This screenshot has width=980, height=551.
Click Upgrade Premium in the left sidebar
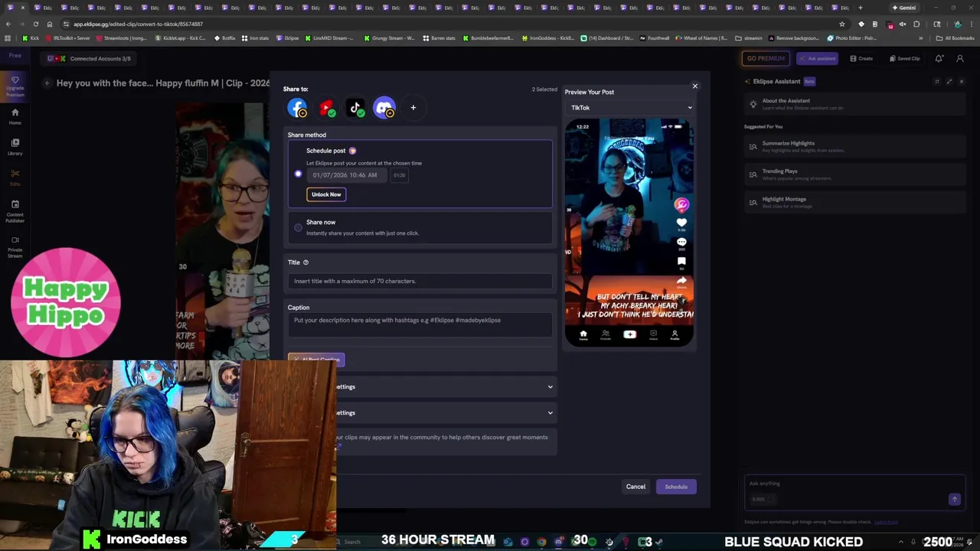click(x=15, y=86)
